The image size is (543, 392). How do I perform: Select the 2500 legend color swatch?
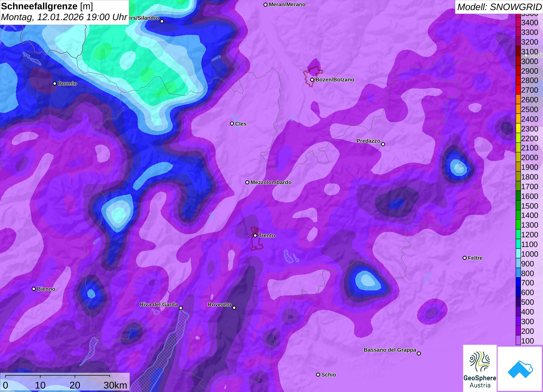tap(518, 109)
